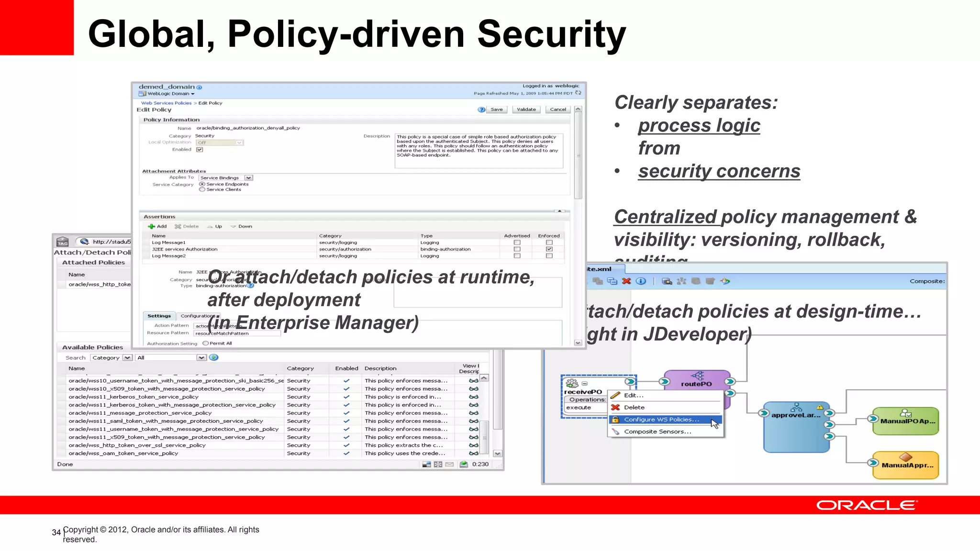Click the Save button in Edit Policy
Viewport: 980px width, 551px height.
click(x=497, y=110)
